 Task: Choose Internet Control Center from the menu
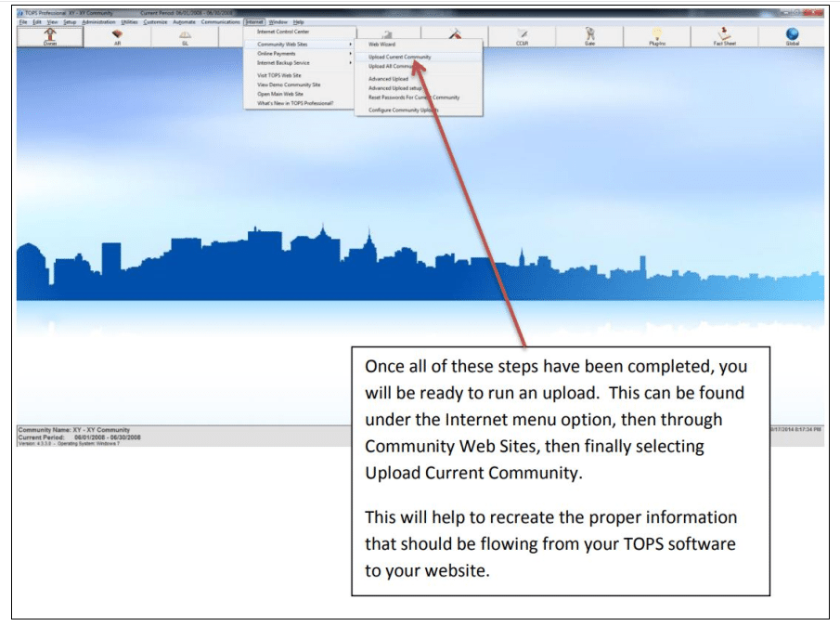tap(300, 32)
